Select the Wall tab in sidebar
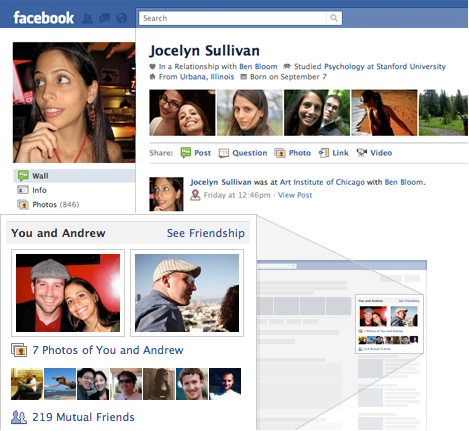 point(74,176)
